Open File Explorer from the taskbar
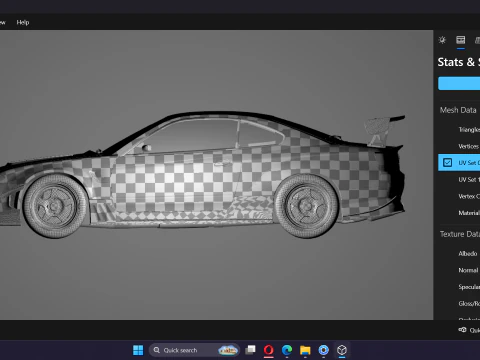 point(305,350)
